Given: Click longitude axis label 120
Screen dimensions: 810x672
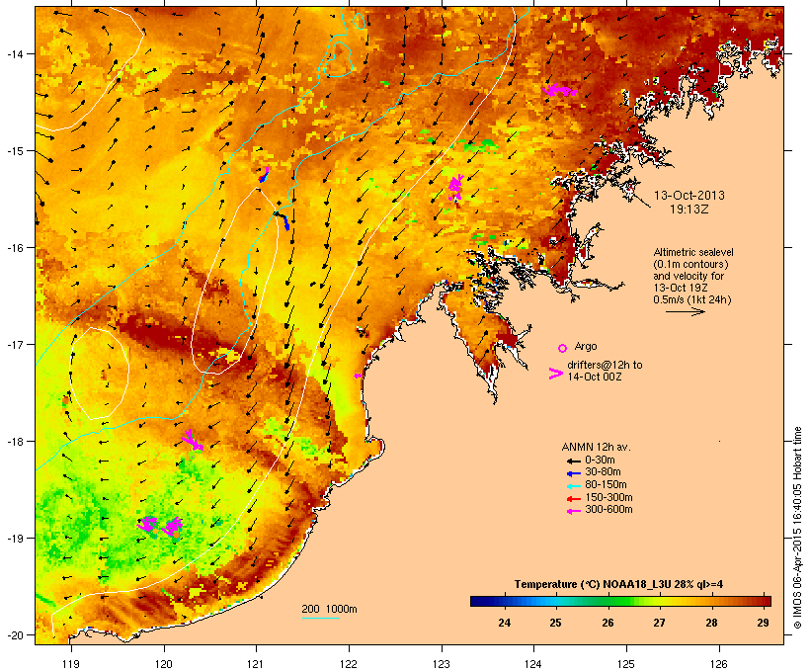Looking at the screenshot, I should click(x=164, y=664).
